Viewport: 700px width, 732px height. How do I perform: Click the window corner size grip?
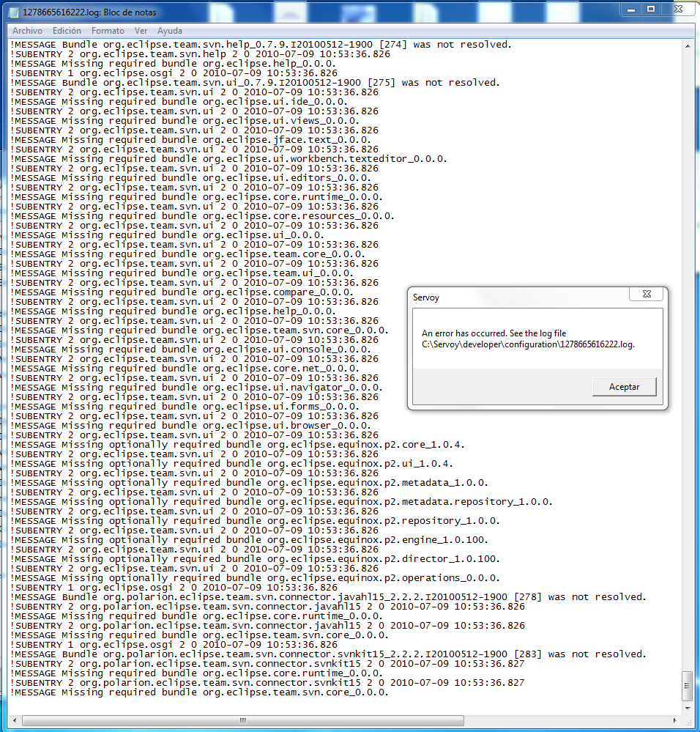tap(688, 721)
